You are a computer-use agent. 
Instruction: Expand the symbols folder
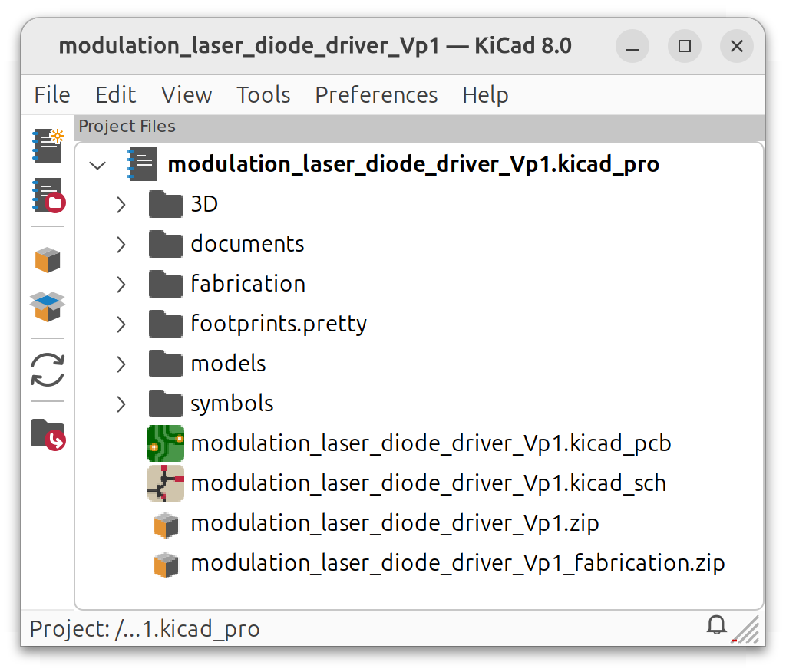click(121, 403)
